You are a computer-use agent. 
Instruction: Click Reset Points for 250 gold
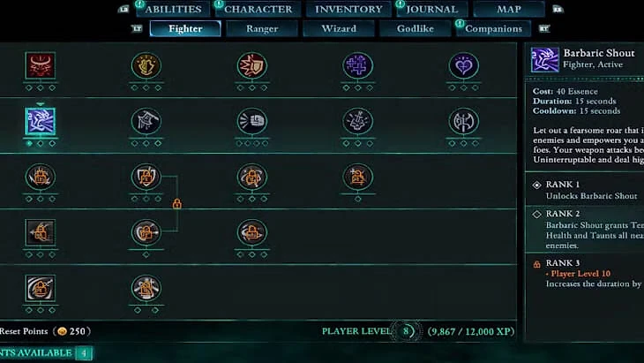pos(44,331)
